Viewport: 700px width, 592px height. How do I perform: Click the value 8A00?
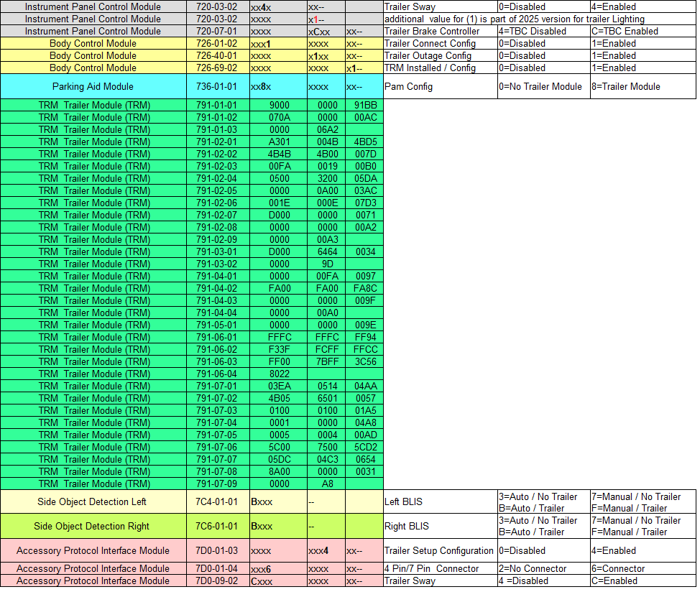279,471
